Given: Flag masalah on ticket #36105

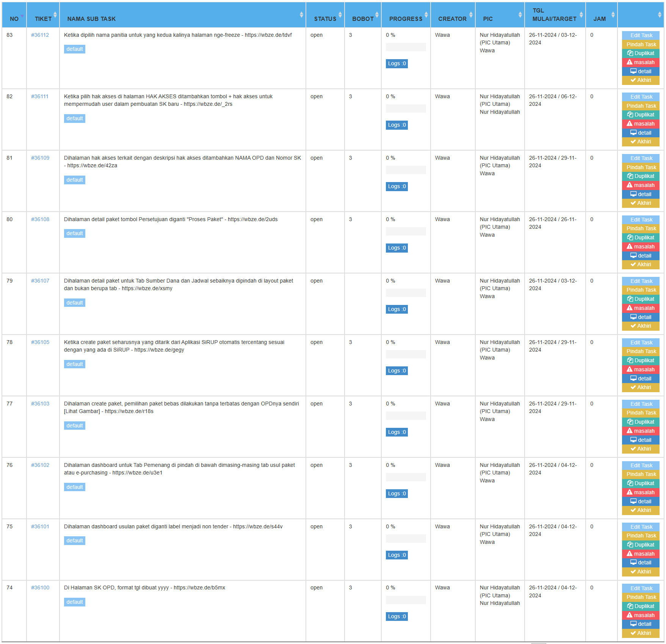Looking at the screenshot, I should [641, 369].
